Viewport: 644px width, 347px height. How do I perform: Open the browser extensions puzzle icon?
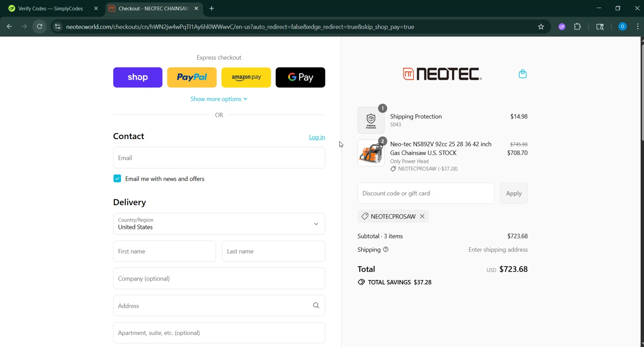[577, 27]
